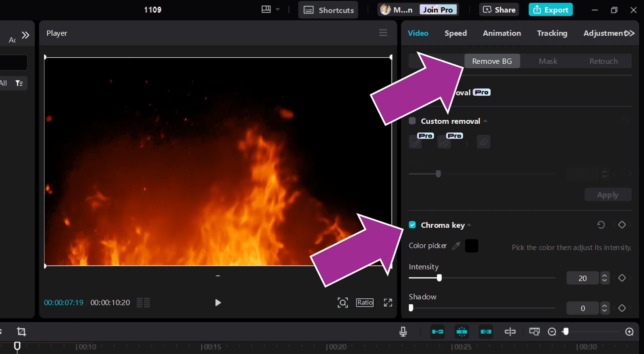
Task: Zoom in the timeline
Action: [630, 332]
